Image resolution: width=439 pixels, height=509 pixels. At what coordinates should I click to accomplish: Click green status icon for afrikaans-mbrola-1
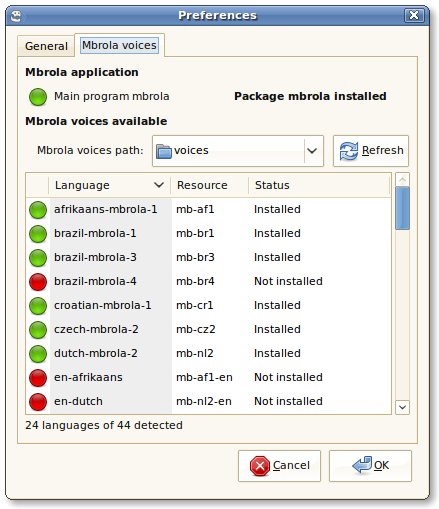click(x=38, y=210)
